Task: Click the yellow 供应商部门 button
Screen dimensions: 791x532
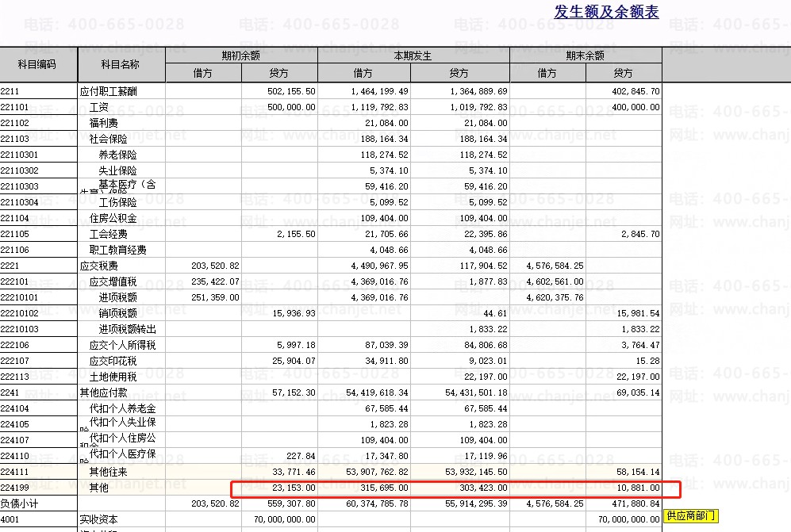Action: [690, 515]
